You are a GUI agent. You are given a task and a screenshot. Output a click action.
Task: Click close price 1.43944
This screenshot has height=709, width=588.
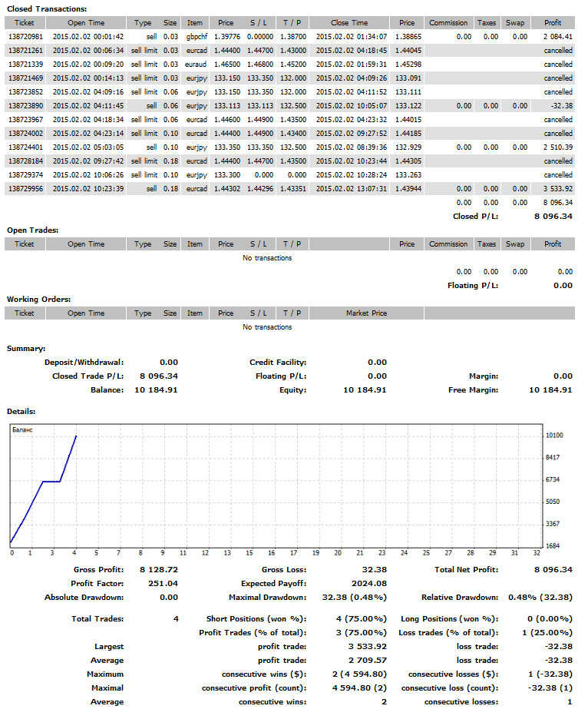click(408, 188)
